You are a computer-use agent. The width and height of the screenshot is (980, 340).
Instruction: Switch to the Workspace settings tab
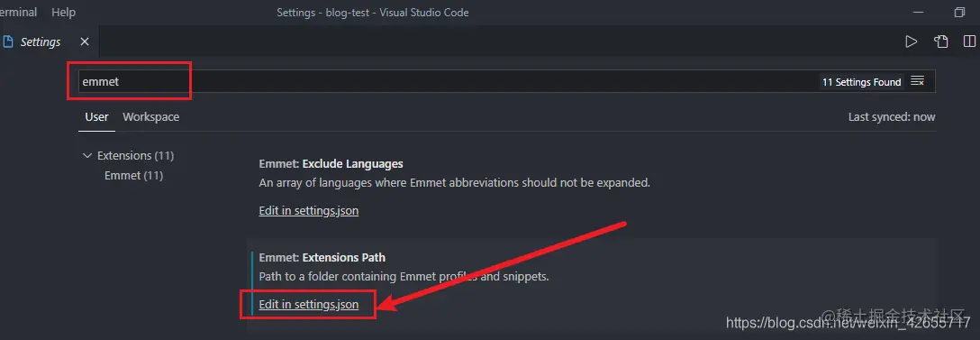click(150, 117)
